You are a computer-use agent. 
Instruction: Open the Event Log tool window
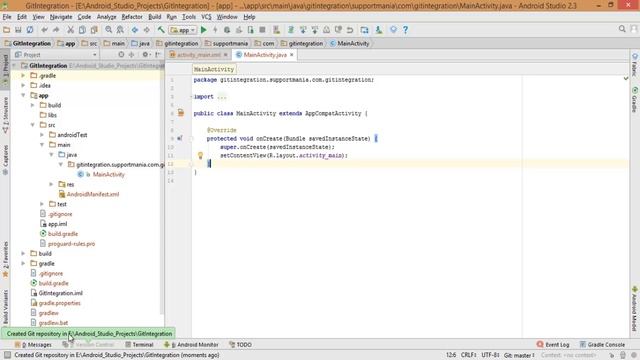tap(553, 344)
